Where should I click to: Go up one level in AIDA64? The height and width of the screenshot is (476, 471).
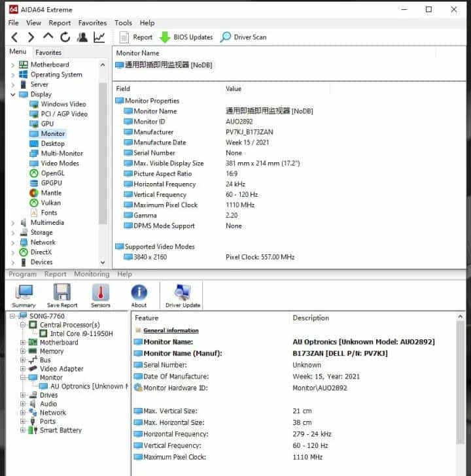48,37
